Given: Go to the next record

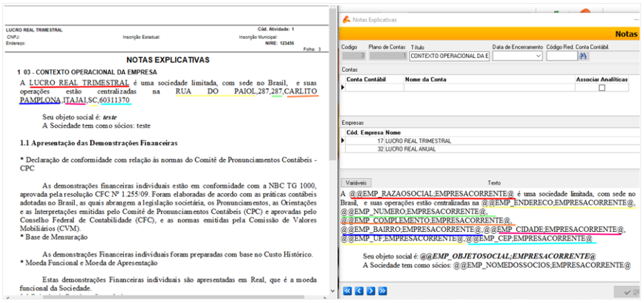Looking at the screenshot, I should [x=371, y=291].
